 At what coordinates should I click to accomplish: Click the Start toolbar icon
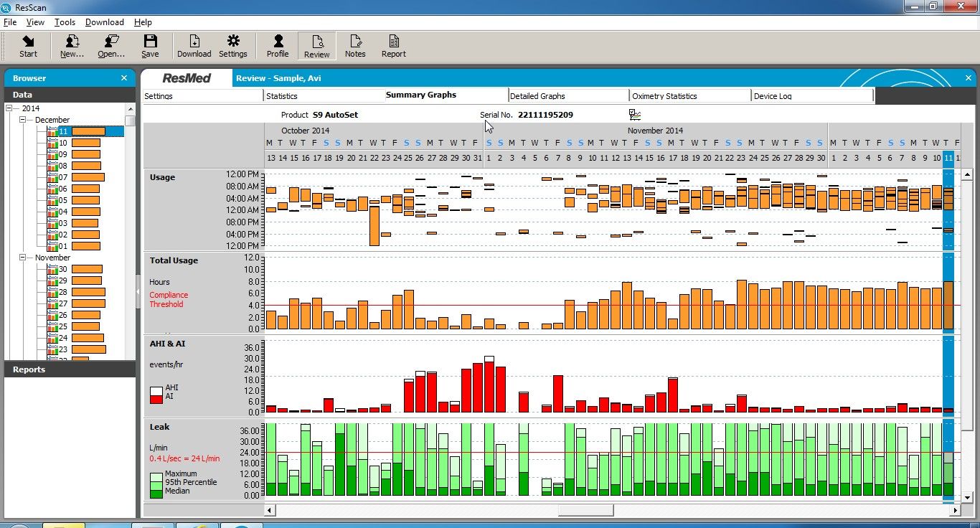[28, 46]
